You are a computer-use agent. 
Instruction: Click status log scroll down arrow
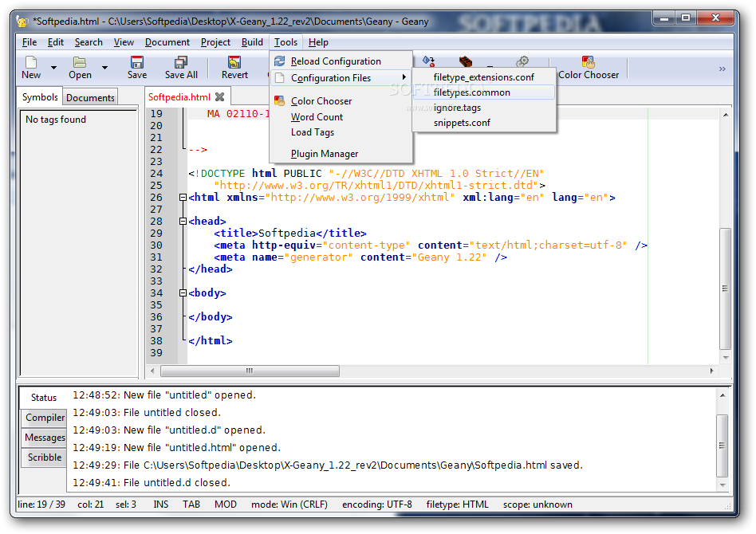[723, 485]
